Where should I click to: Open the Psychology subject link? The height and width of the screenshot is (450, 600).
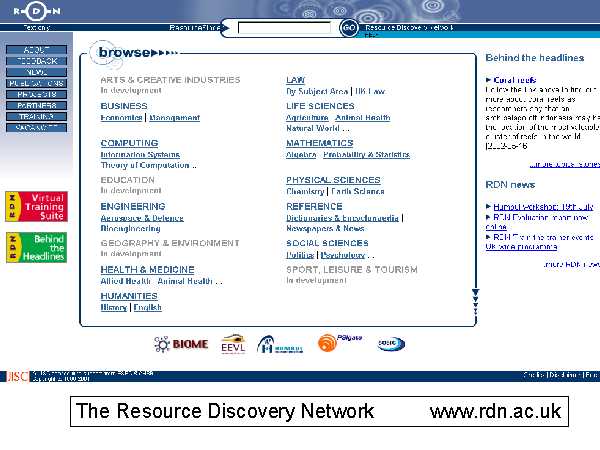[x=343, y=255]
